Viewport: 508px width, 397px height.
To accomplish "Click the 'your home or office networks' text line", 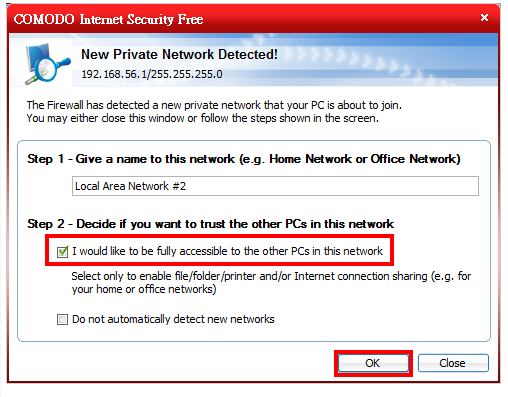I will point(144,289).
